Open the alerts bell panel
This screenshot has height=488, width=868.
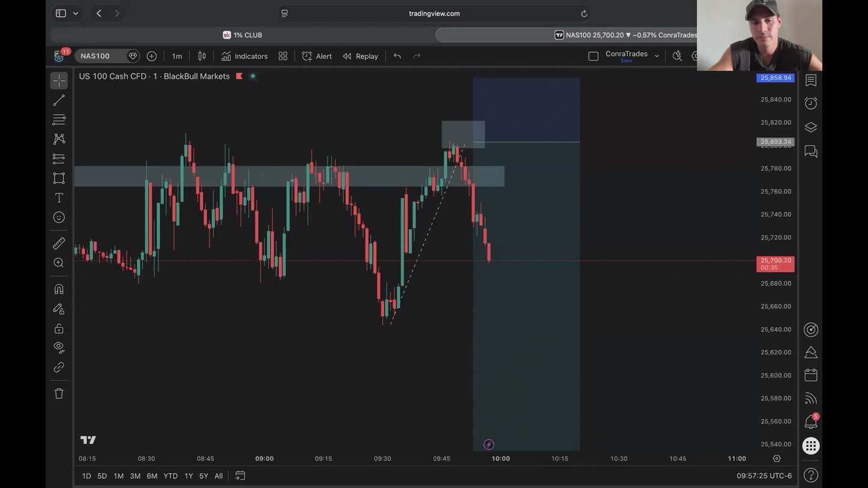[811, 422]
